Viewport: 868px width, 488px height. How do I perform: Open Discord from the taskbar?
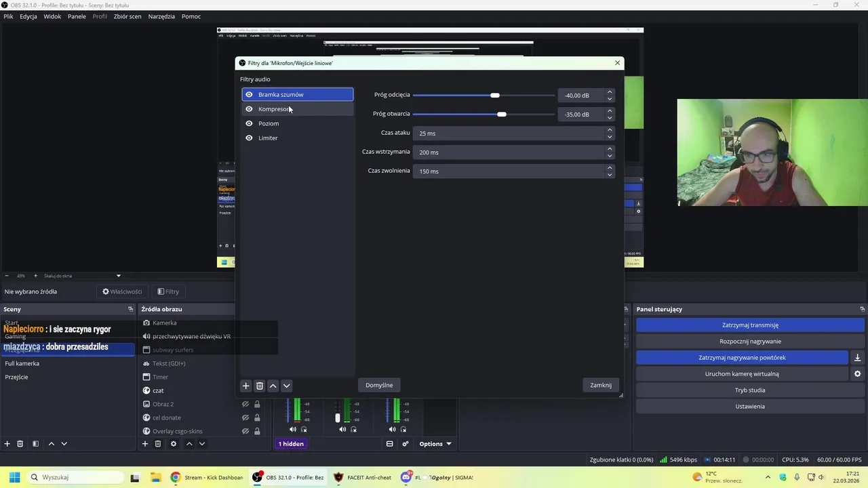point(437,477)
